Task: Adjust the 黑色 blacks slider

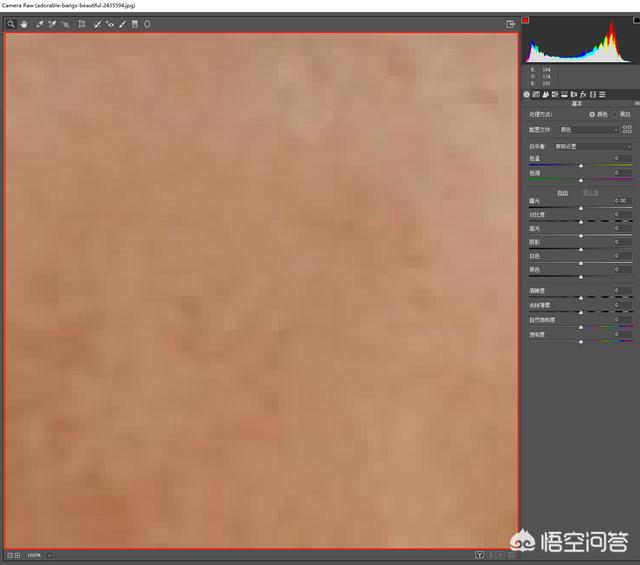Action: click(580, 277)
